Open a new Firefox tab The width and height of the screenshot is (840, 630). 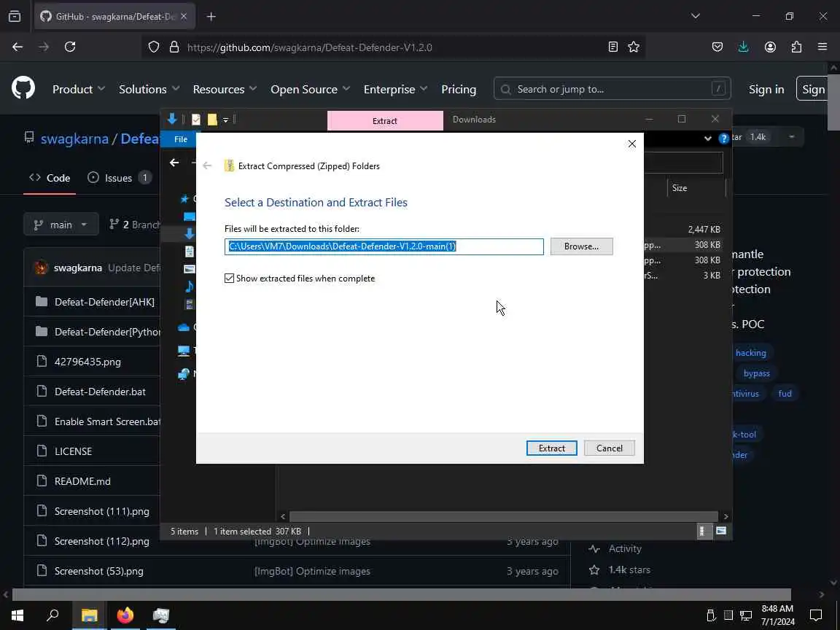pyautogui.click(x=211, y=17)
